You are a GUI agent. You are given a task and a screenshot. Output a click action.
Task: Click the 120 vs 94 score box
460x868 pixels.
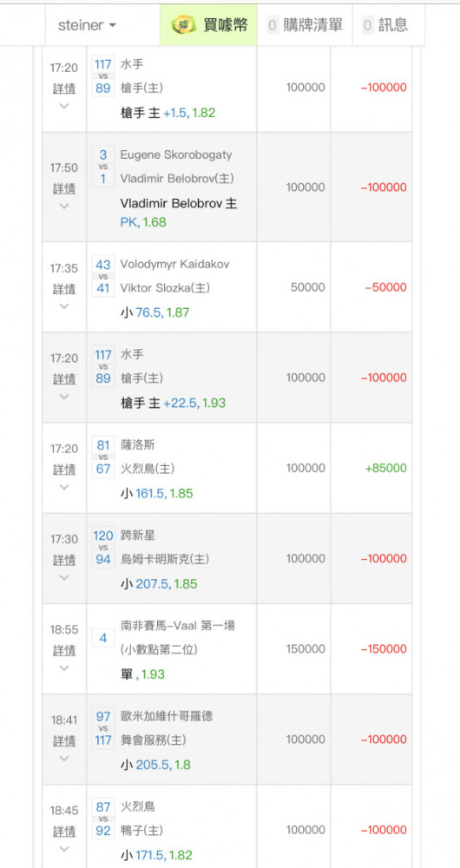click(103, 548)
